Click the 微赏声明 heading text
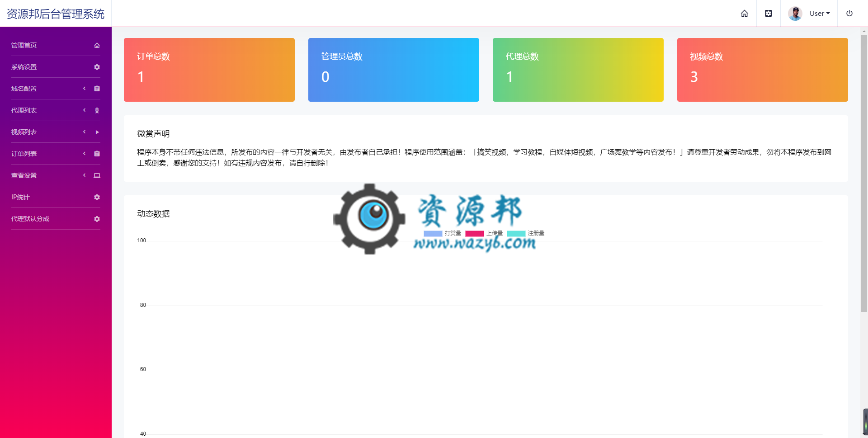The height and width of the screenshot is (438, 868). point(153,134)
